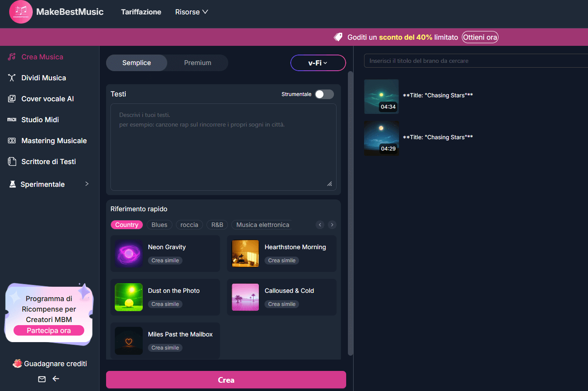Collapse sidebar with the left arrow icon

click(56, 379)
